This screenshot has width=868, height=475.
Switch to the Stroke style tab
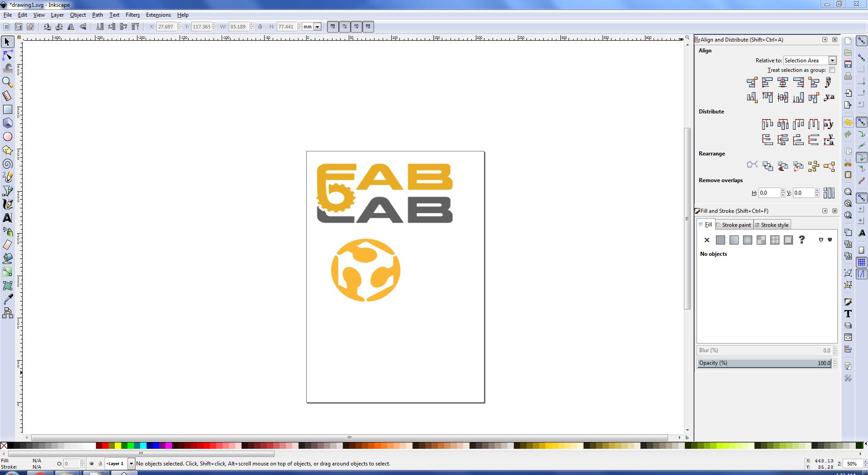tap(772, 225)
